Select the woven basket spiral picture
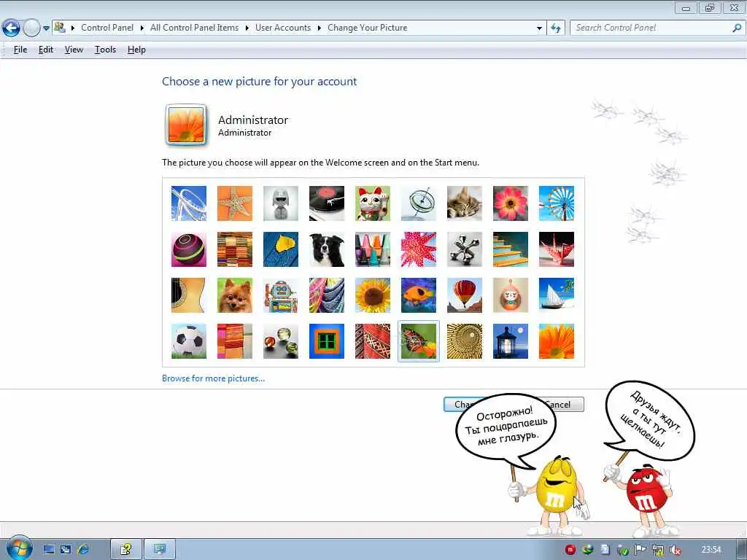This screenshot has width=747, height=560. (465, 341)
